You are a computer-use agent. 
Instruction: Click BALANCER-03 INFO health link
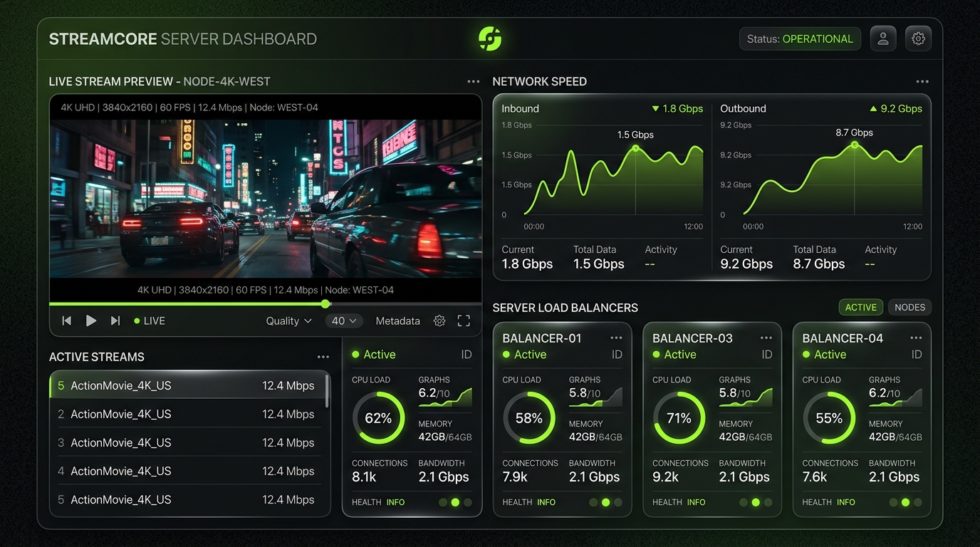click(697, 502)
